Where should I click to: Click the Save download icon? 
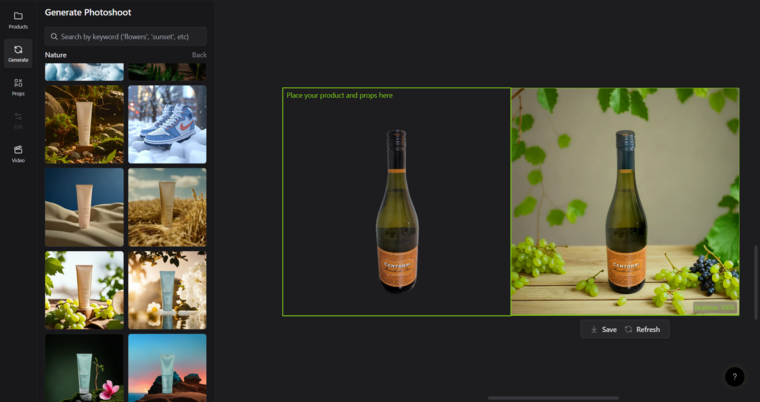pyautogui.click(x=594, y=329)
